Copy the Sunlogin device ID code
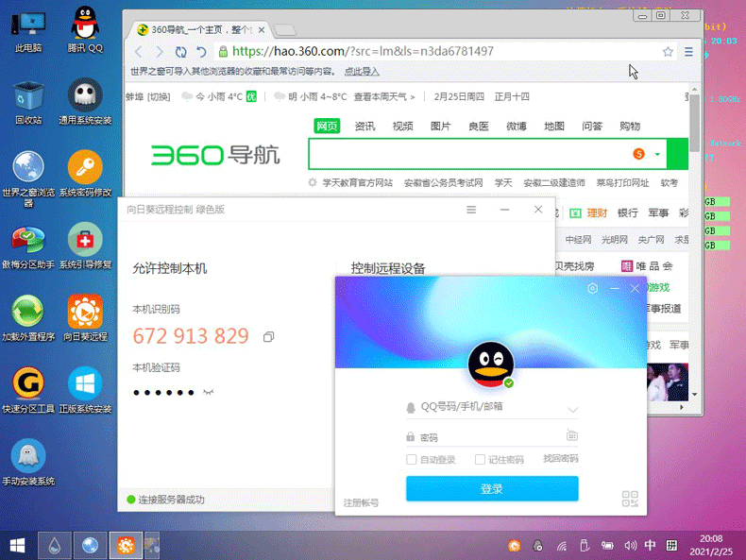This screenshot has width=746, height=560. coord(269,337)
